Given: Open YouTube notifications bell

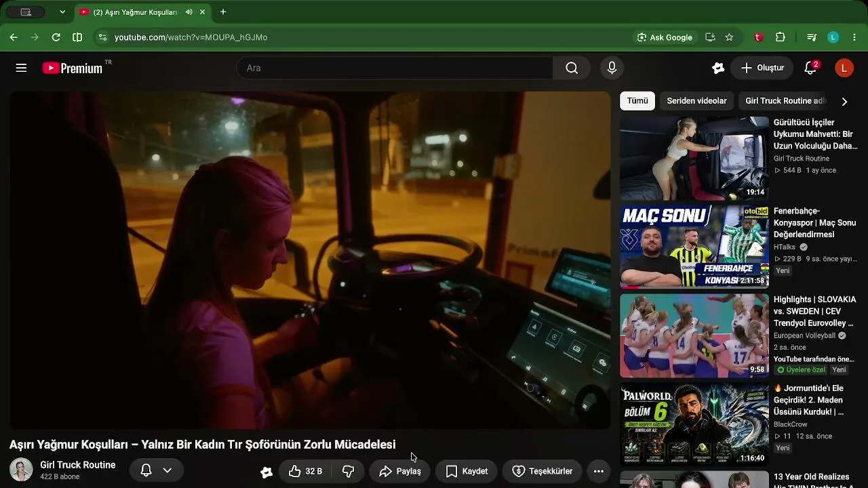Looking at the screenshot, I should click(810, 68).
